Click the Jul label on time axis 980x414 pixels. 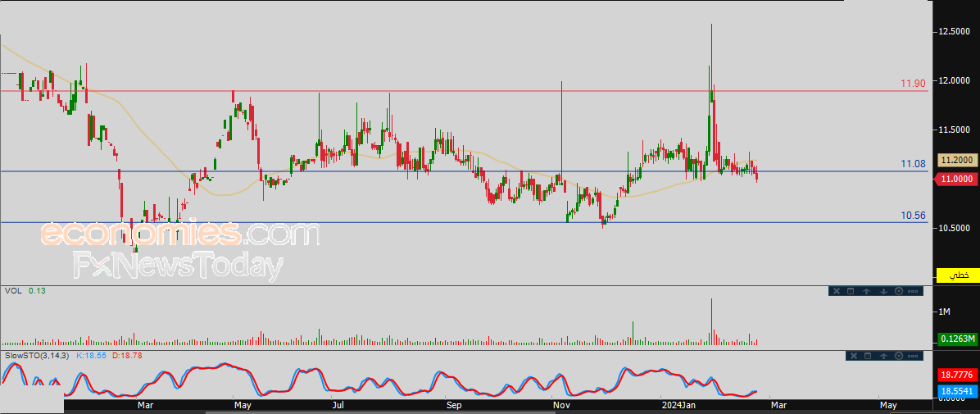[338, 405]
